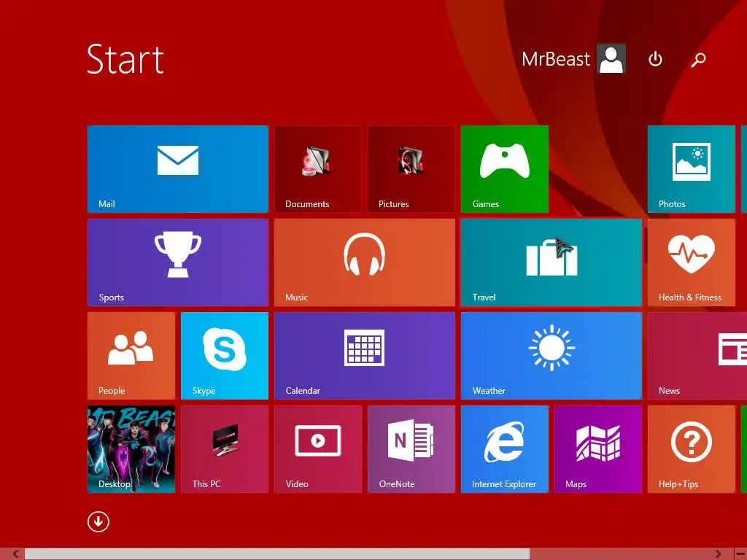
Task: Open the People tile
Action: (131, 356)
